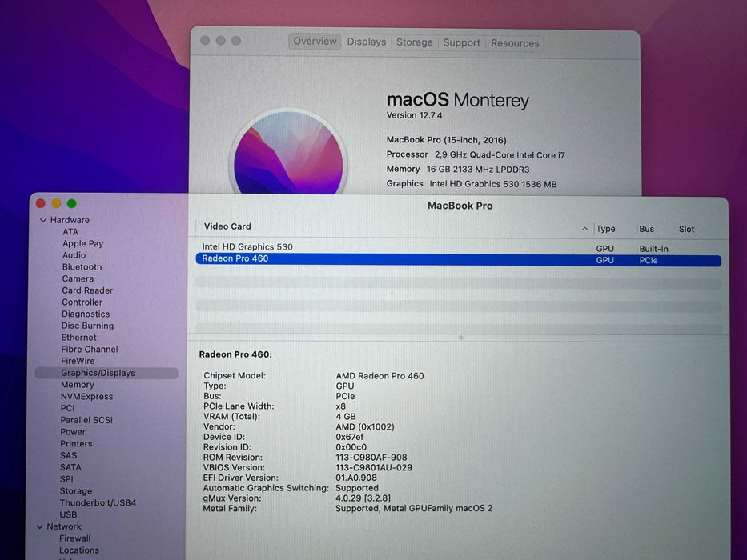Click the Revision ID 0x00c0 value
The width and height of the screenshot is (747, 560).
click(x=351, y=447)
